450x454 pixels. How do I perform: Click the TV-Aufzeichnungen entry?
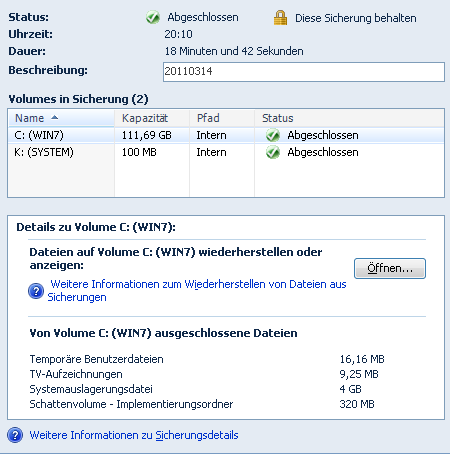tap(76, 374)
